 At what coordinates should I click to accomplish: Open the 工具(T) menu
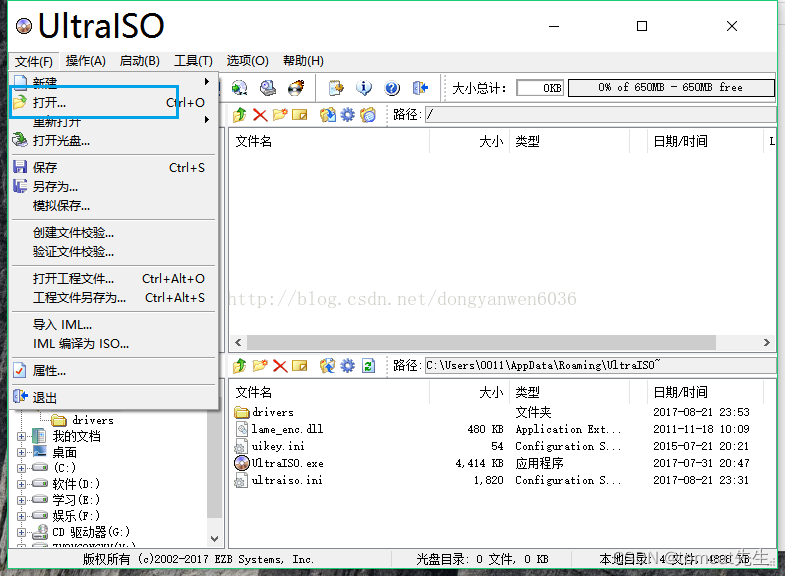pos(193,61)
